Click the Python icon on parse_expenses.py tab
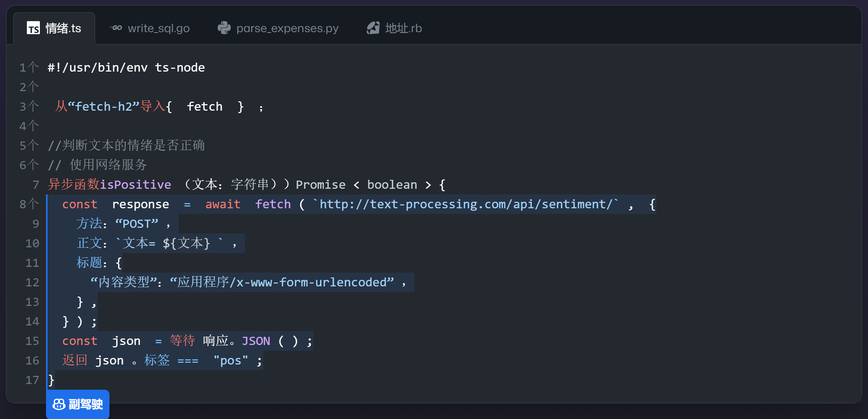The image size is (868, 419). coord(224,28)
